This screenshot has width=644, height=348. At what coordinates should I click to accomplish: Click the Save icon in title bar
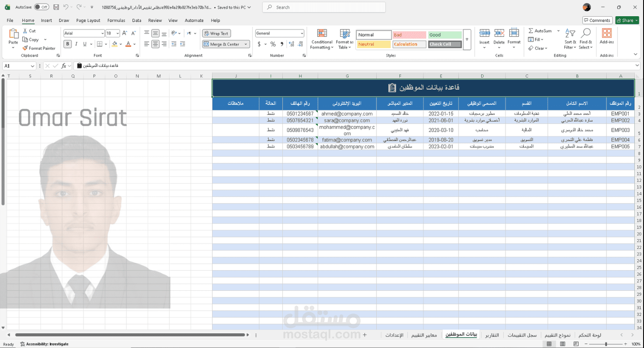(x=56, y=7)
